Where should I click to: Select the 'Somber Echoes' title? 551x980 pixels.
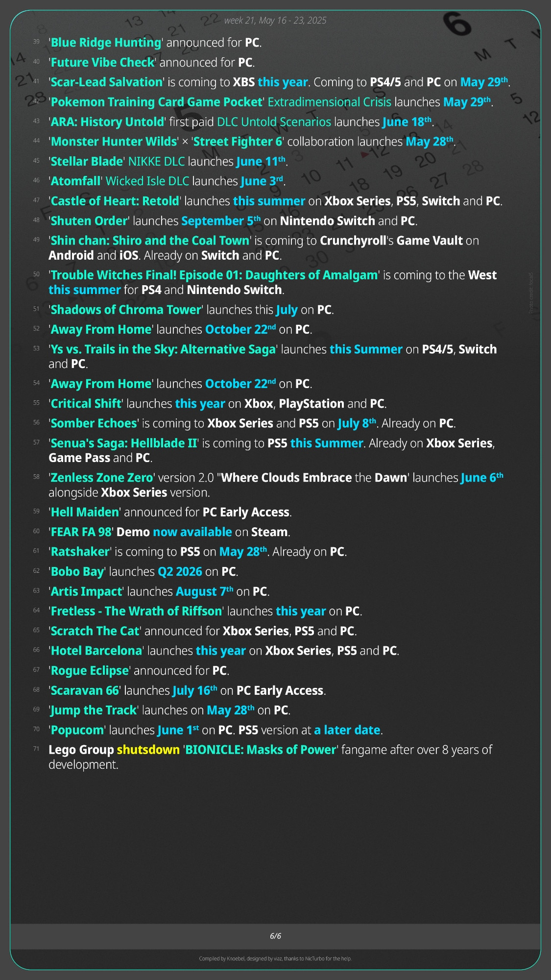coord(94,423)
